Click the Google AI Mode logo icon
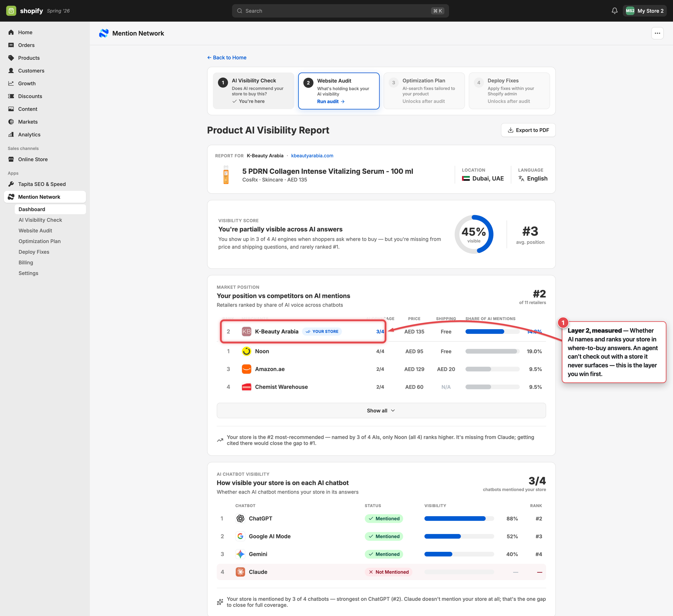The image size is (673, 616). 240,536
